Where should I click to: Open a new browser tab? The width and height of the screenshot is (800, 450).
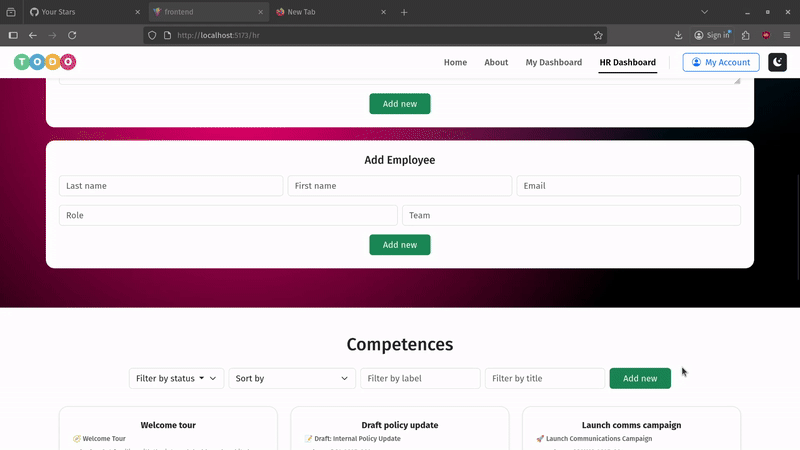coord(404,12)
